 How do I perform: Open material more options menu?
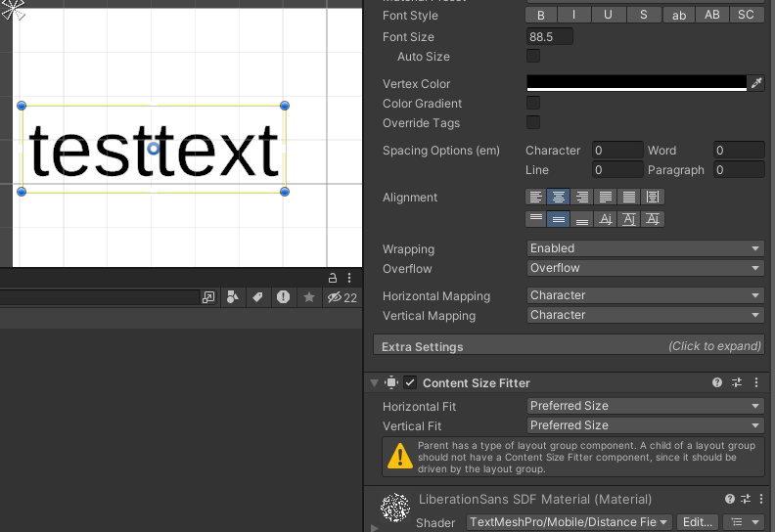pos(761,499)
